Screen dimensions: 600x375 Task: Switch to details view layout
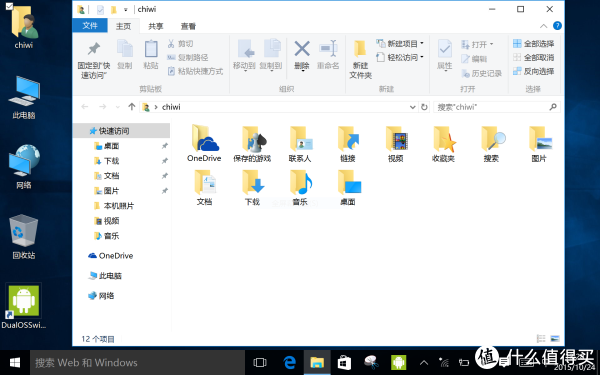tap(541, 339)
